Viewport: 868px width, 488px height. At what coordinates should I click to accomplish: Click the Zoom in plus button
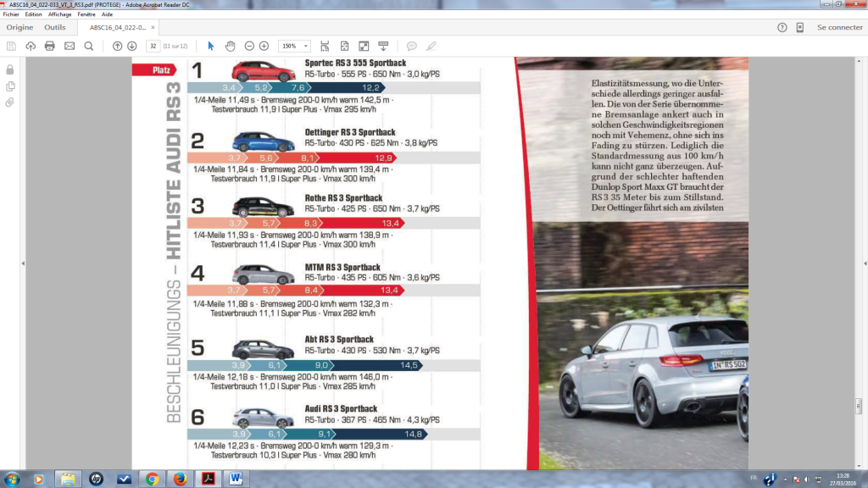click(264, 46)
